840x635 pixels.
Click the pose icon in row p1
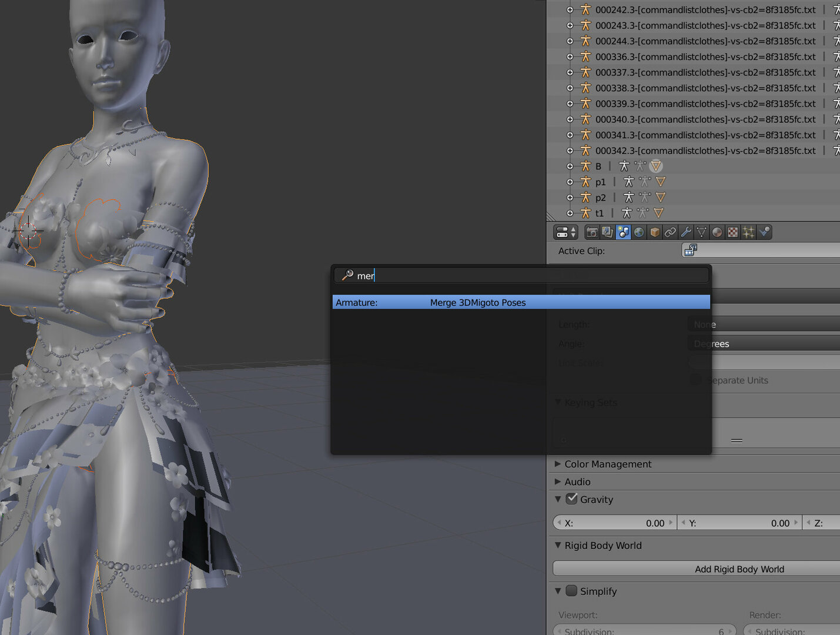[644, 182]
